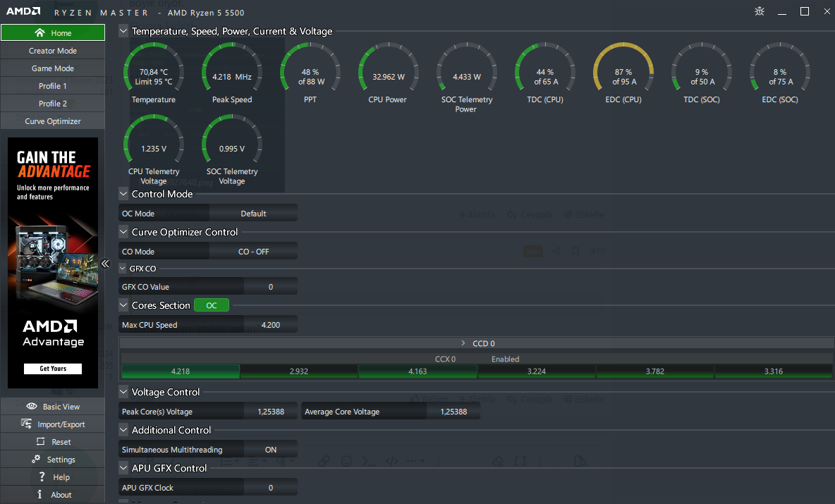Viewport: 835px width, 504px height.
Task: Collapse the Voltage Control section
Action: (x=123, y=392)
